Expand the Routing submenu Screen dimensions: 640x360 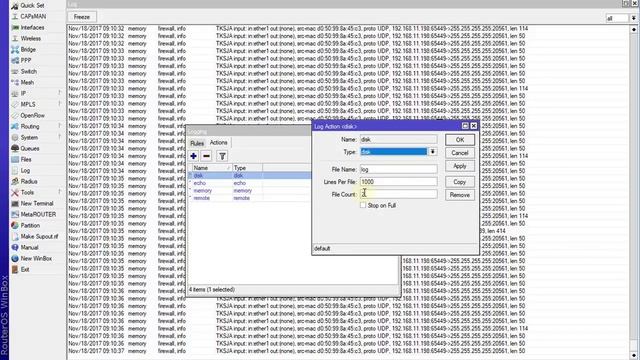[x=60, y=126]
